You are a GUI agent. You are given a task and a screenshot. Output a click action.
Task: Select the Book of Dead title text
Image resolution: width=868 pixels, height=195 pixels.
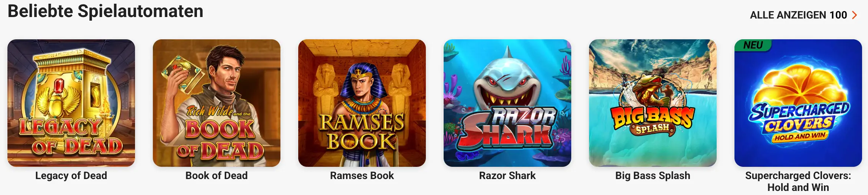click(217, 176)
